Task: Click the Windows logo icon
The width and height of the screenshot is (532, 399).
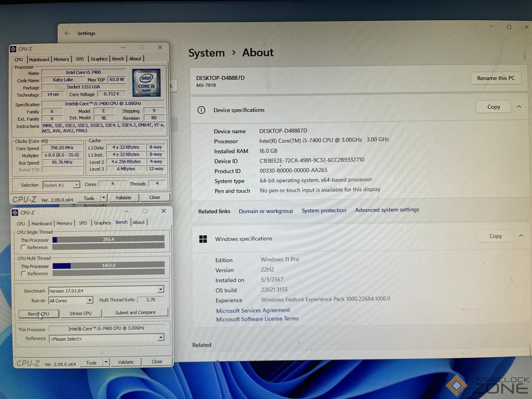Action: (203, 239)
